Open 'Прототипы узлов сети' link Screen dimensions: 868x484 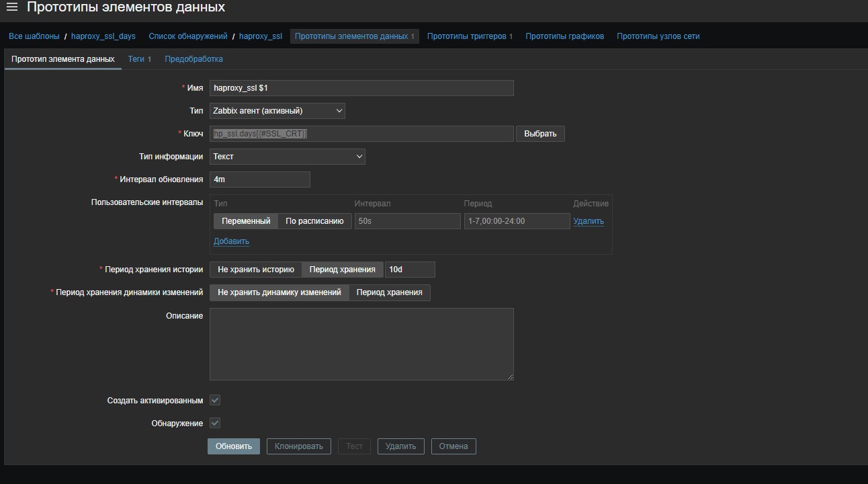[x=658, y=36]
